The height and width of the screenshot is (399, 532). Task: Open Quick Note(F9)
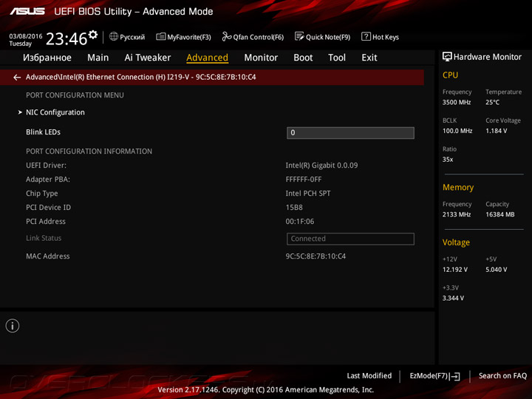(x=323, y=37)
